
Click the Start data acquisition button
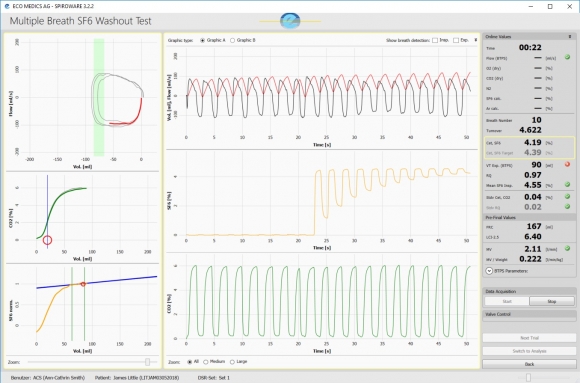click(507, 301)
